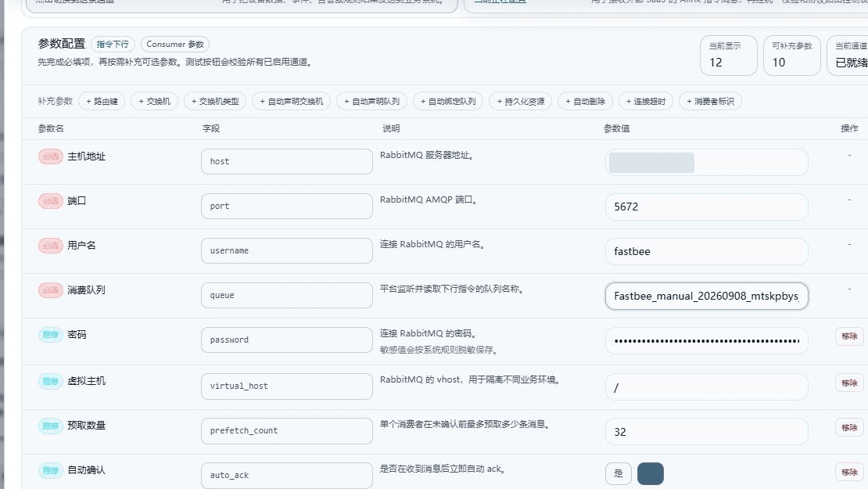
Task: Click the host address value field
Action: (x=707, y=162)
